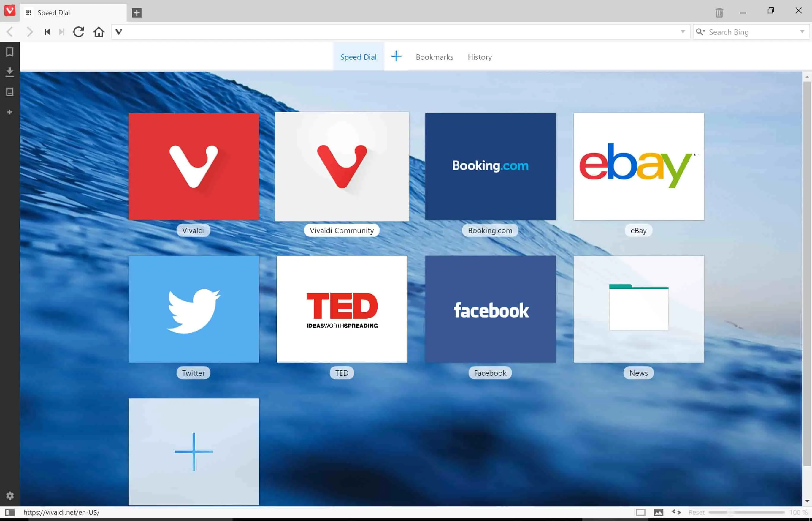Switch to the Bookmarks tab
This screenshot has width=812, height=521.
[434, 57]
